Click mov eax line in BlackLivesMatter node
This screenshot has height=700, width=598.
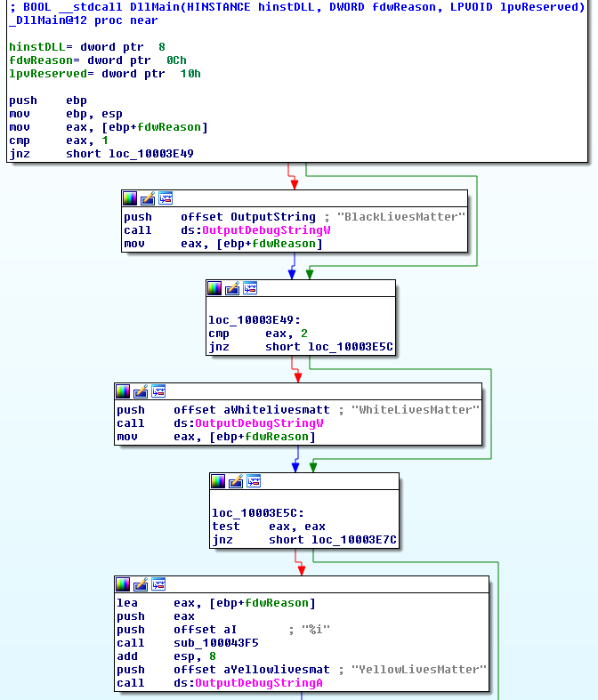pos(222,244)
